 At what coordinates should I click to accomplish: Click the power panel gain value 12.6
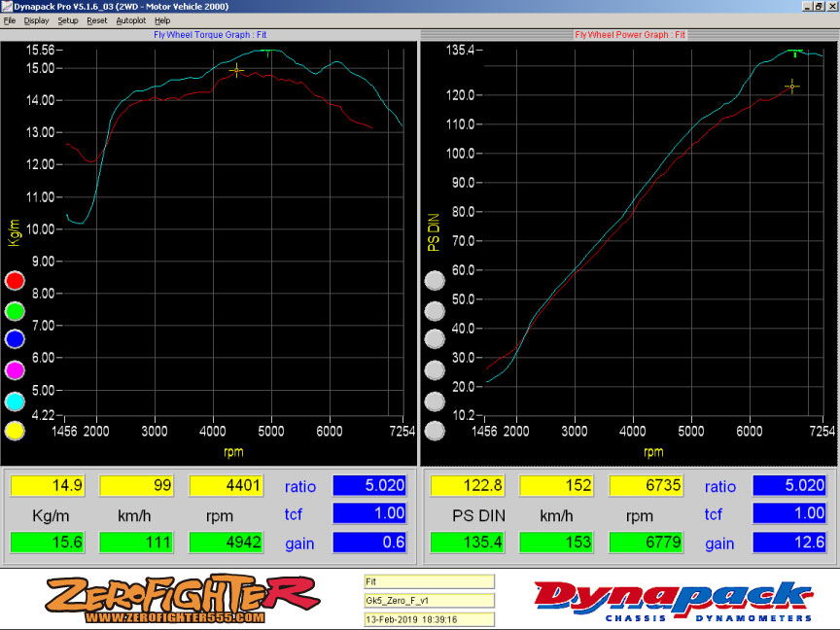(x=790, y=542)
